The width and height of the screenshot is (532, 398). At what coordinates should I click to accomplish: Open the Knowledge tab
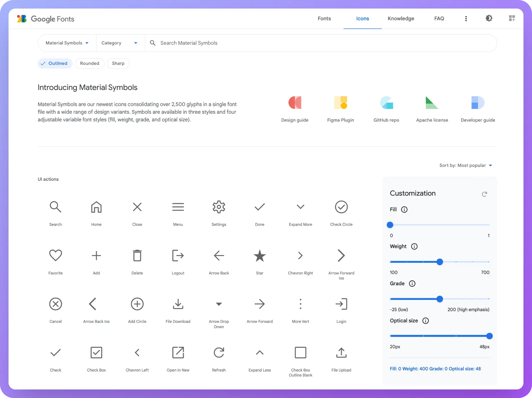[x=401, y=19]
